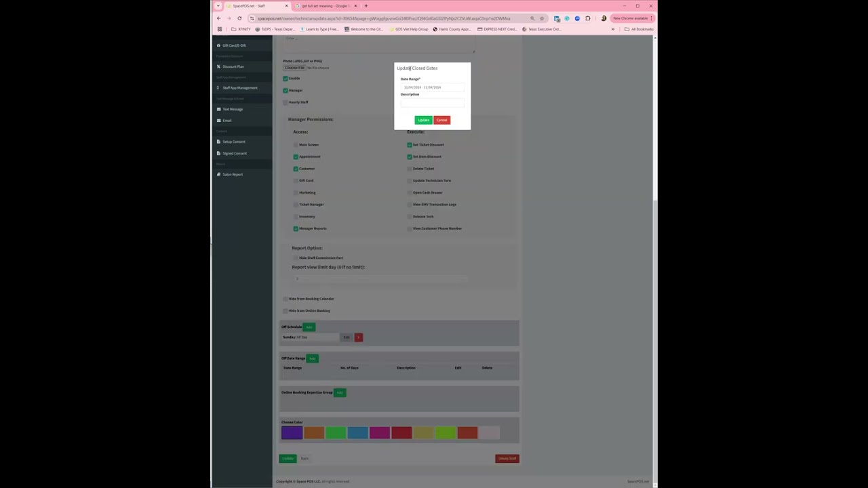Click Add for Online Booking Expertise Group
Screen dimensions: 868x488
(x=340, y=392)
